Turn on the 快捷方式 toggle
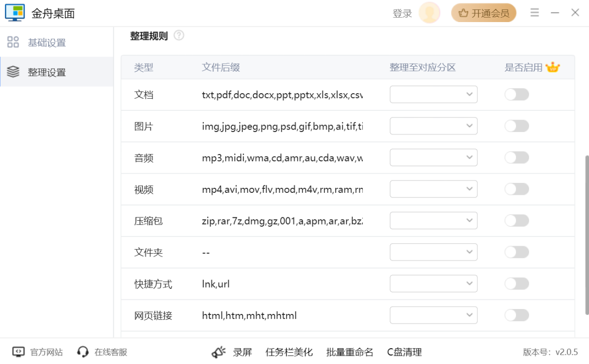This screenshot has height=364, width=589. pos(517,284)
